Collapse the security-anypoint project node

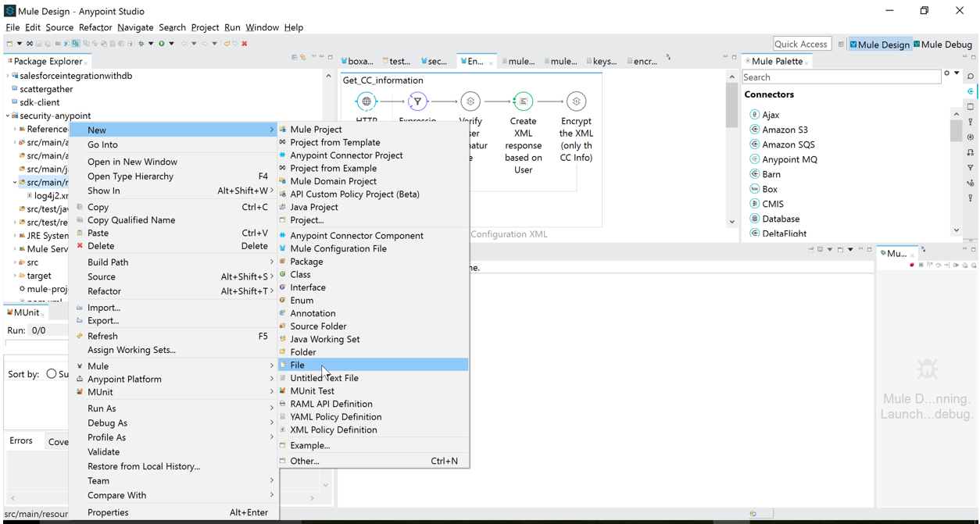point(8,116)
